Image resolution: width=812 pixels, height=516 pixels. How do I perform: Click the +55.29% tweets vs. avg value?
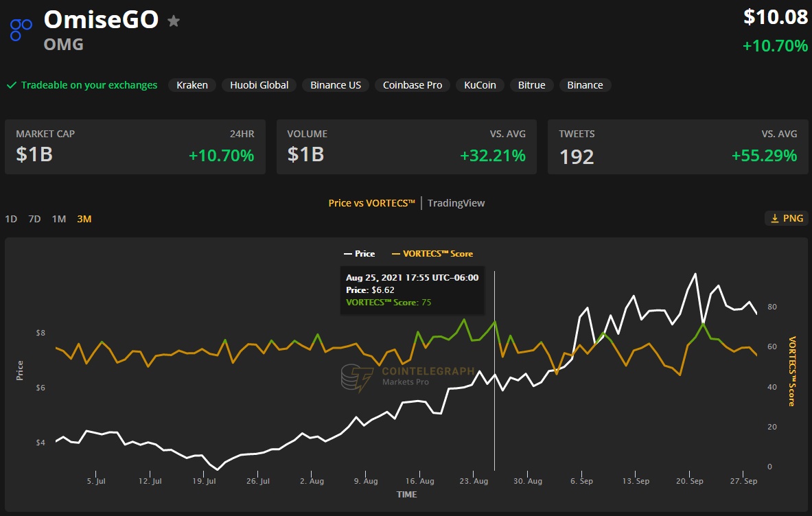(x=765, y=155)
